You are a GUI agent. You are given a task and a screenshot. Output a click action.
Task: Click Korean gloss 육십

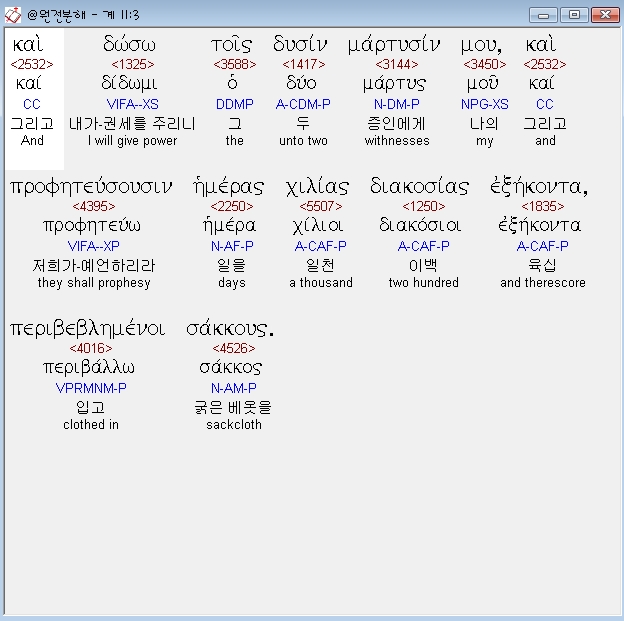coord(542,266)
